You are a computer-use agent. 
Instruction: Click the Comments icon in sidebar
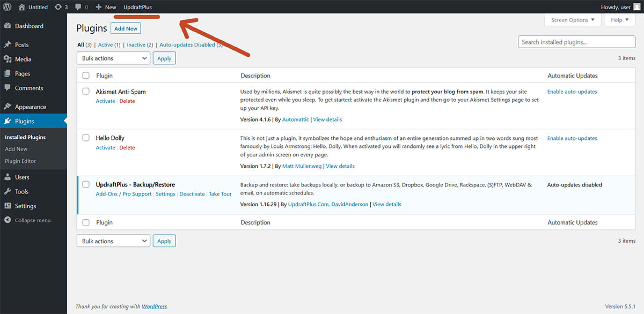pos(8,88)
